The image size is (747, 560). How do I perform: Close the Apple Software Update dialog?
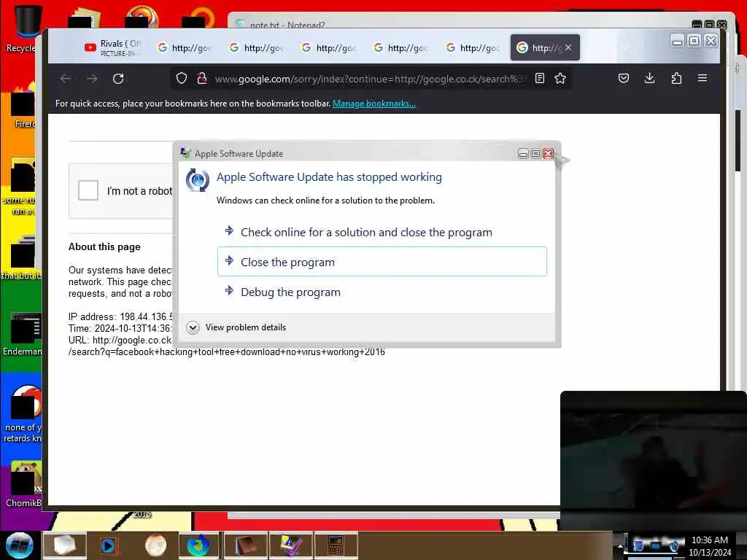point(549,153)
